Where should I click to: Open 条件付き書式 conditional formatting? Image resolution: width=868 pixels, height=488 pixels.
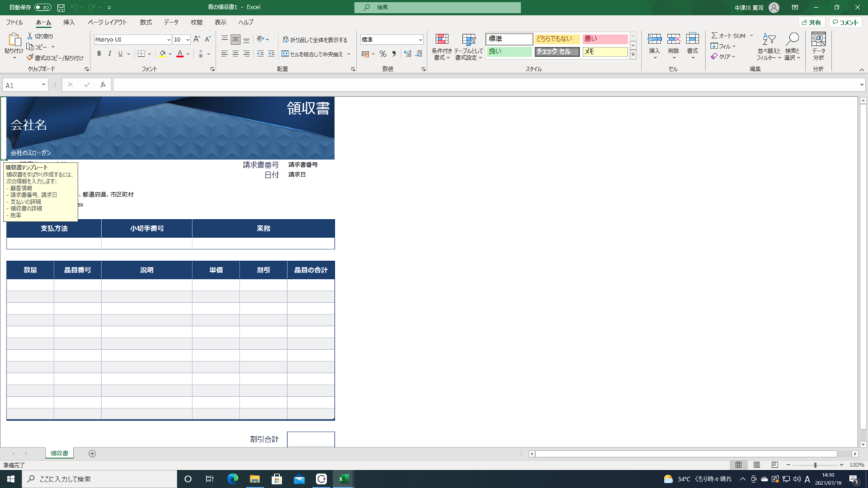click(x=441, y=47)
